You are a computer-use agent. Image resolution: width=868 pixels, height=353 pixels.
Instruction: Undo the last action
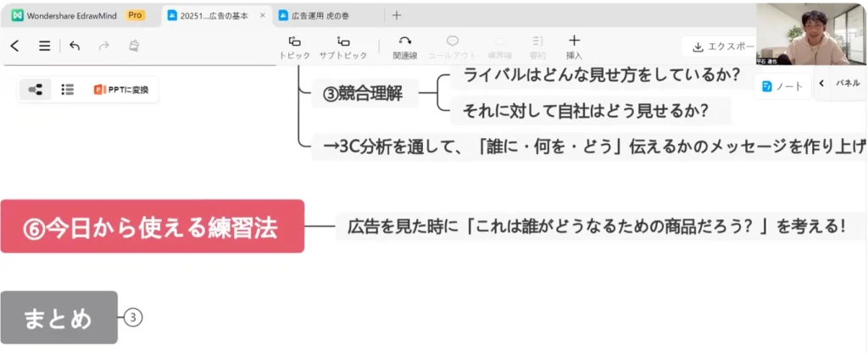(75, 47)
